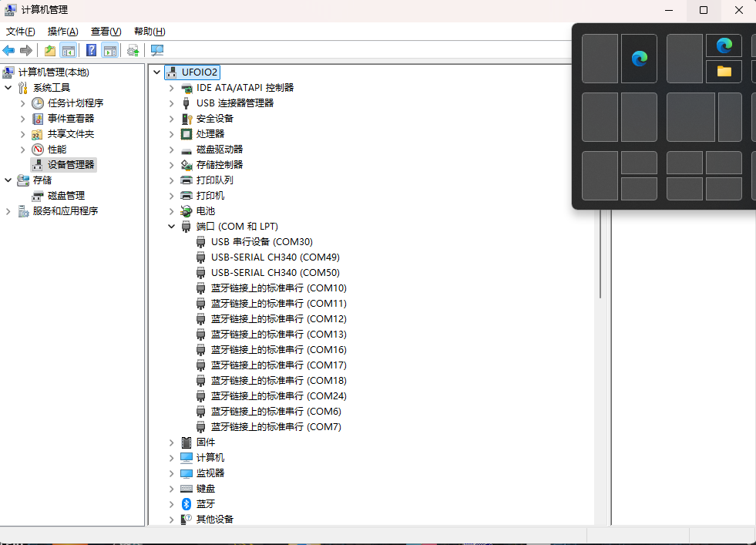The image size is (756, 545).
Task: Select 蓝牙链接上的标准串行 (COM17)
Action: [x=279, y=365]
